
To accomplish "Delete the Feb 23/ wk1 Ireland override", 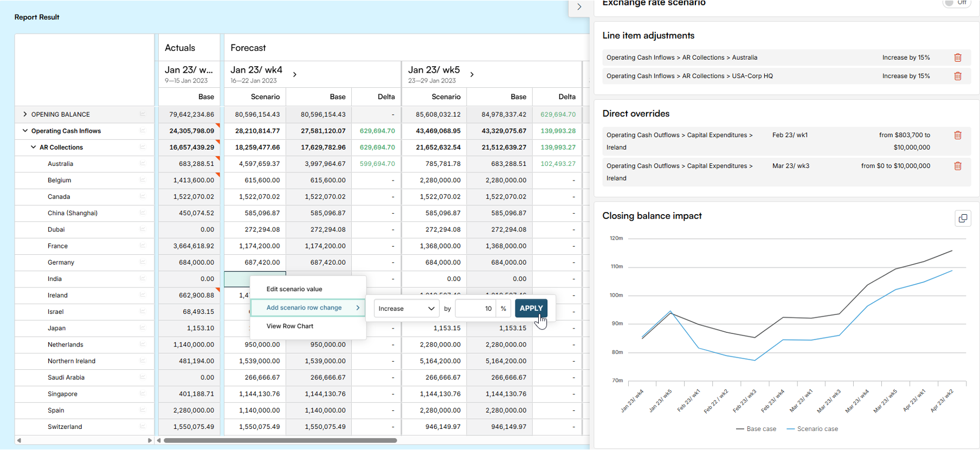I will coord(958,135).
